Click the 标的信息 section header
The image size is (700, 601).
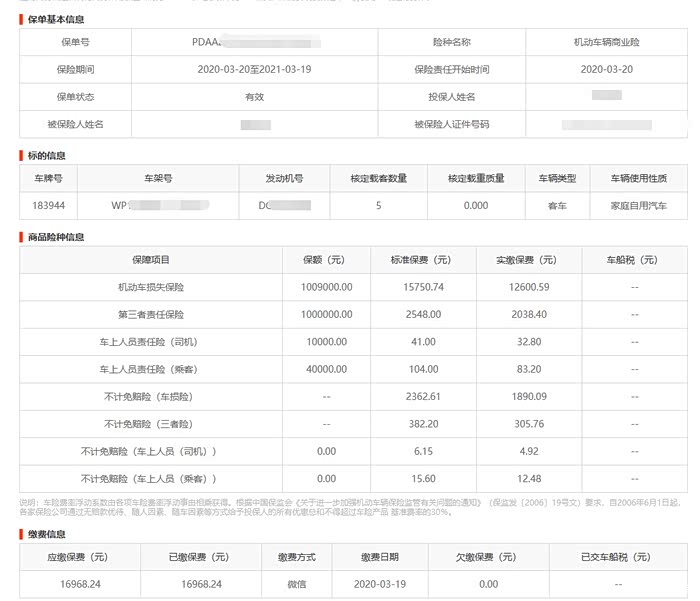pos(47,155)
